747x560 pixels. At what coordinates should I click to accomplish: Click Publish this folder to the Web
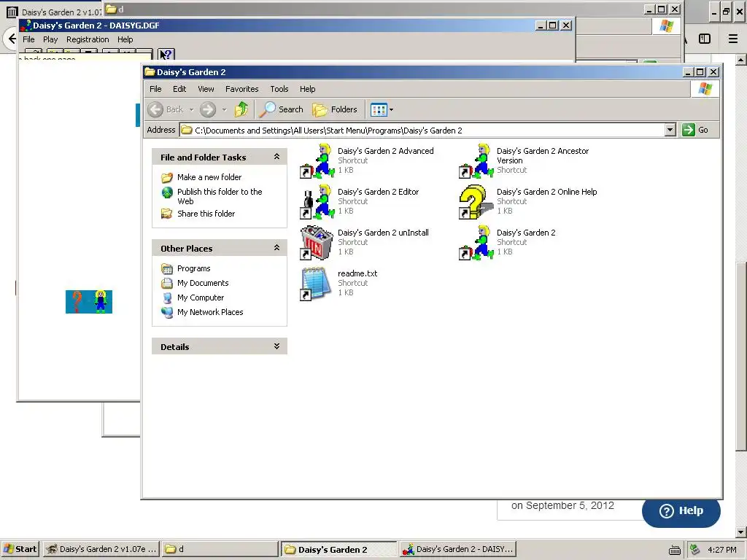coord(220,196)
